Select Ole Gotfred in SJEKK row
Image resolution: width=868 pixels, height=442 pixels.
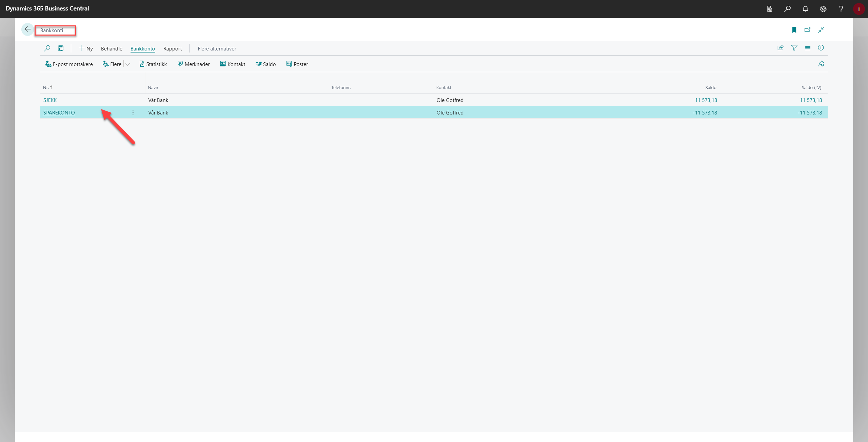tap(450, 100)
